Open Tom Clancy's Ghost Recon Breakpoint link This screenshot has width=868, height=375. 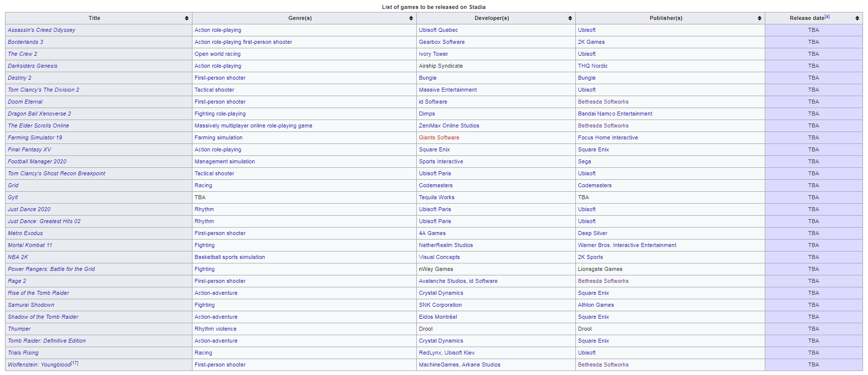[56, 173]
